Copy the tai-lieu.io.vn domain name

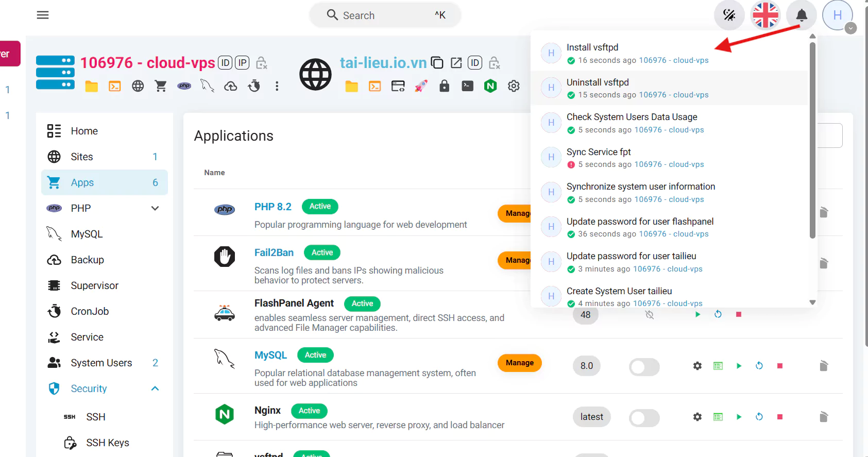coord(437,63)
